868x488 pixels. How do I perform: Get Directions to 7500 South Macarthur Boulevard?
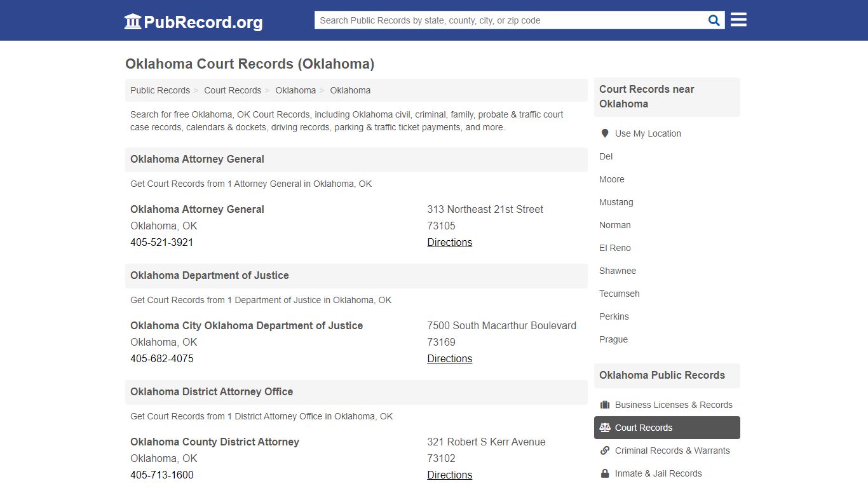pyautogui.click(x=450, y=358)
